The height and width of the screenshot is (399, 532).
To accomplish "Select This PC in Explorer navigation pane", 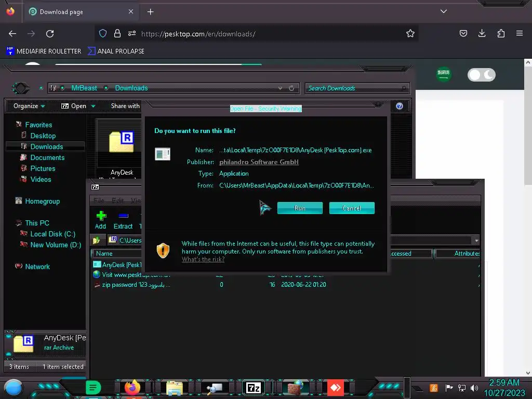I will [x=37, y=223].
